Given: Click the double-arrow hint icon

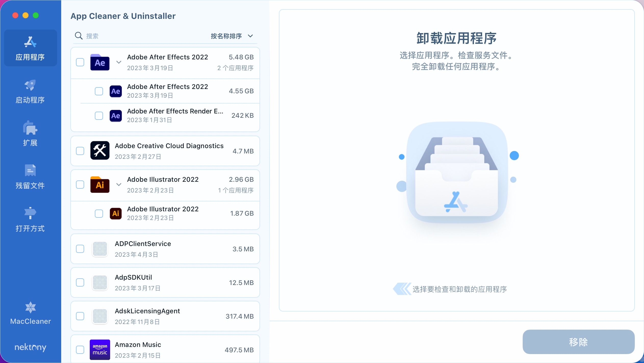Looking at the screenshot, I should pyautogui.click(x=402, y=289).
